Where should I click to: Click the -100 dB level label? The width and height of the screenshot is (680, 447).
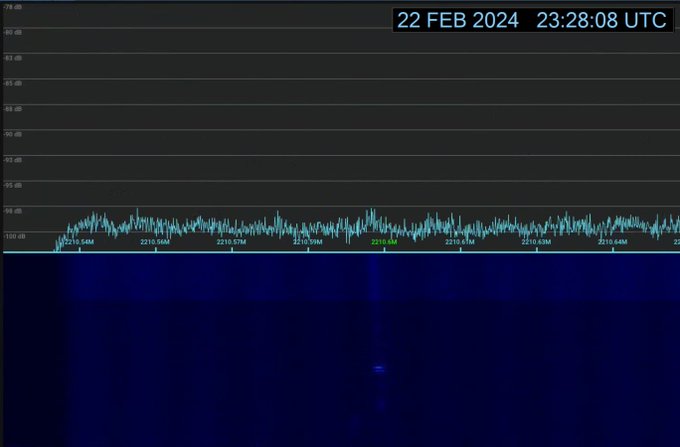pyautogui.click(x=14, y=236)
